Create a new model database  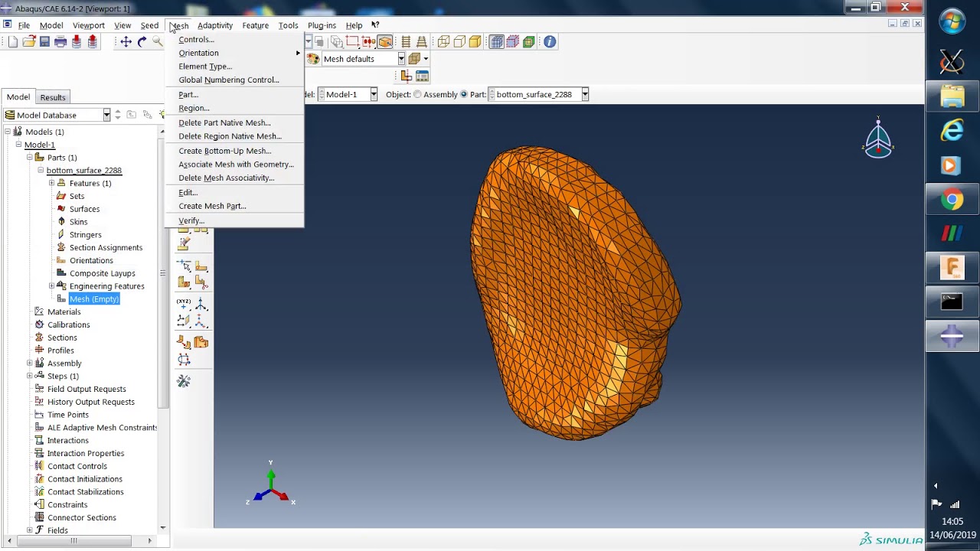tap(12, 42)
